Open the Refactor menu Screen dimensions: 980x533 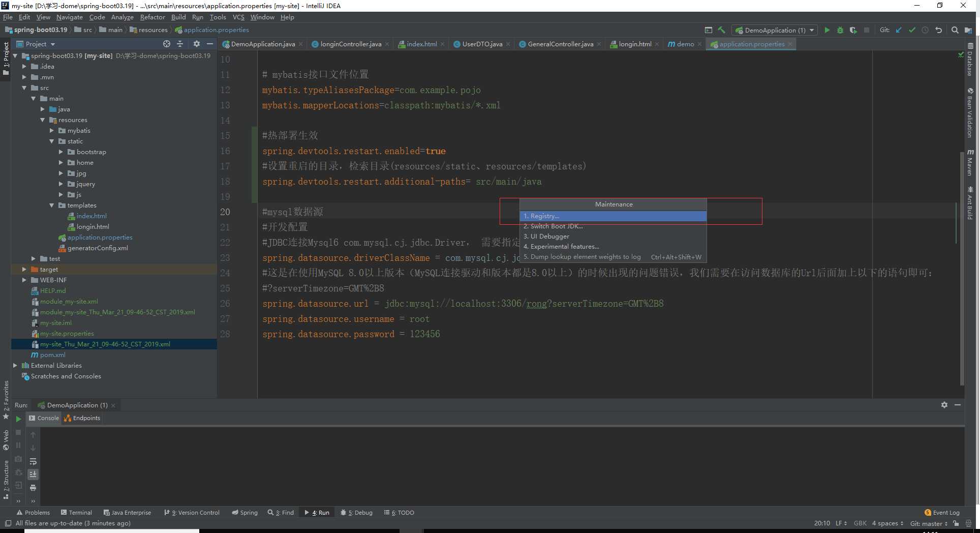[x=152, y=17]
